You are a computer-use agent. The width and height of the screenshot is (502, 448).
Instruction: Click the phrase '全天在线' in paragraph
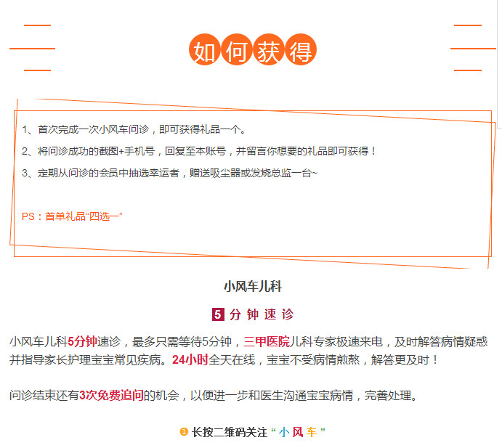(x=232, y=360)
